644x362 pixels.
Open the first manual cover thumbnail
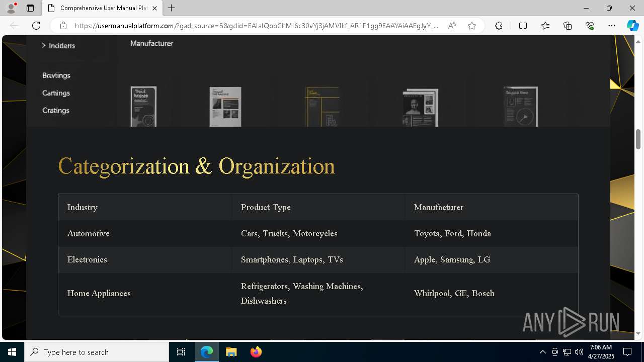[143, 107]
